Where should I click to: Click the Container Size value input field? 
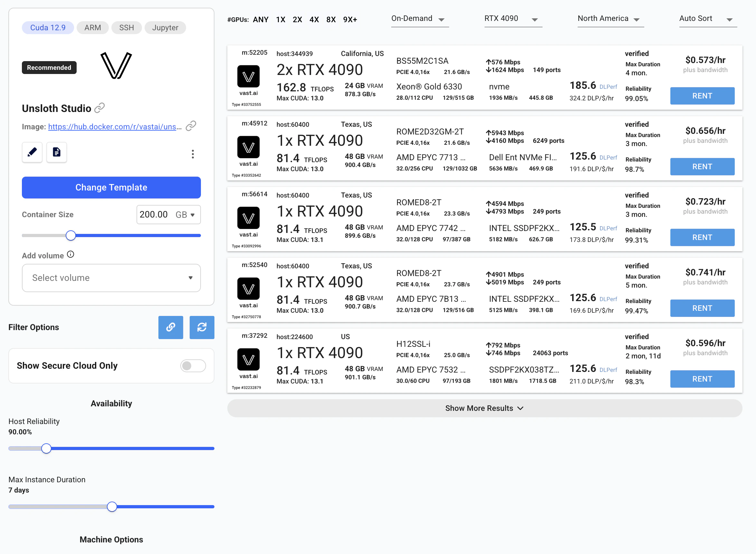(154, 215)
